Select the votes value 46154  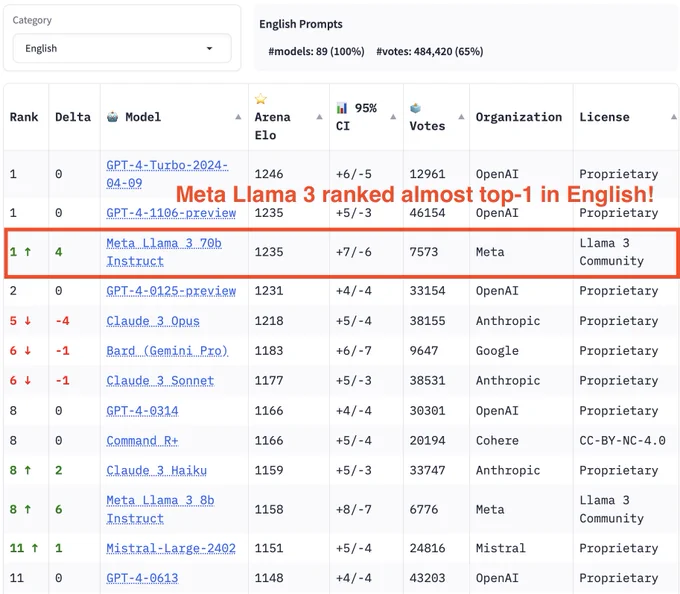coord(427,213)
